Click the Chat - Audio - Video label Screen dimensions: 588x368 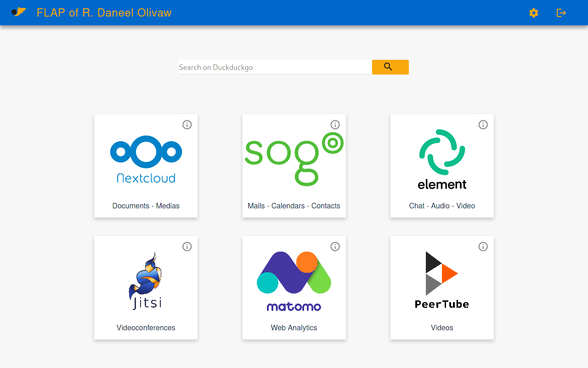coord(442,206)
